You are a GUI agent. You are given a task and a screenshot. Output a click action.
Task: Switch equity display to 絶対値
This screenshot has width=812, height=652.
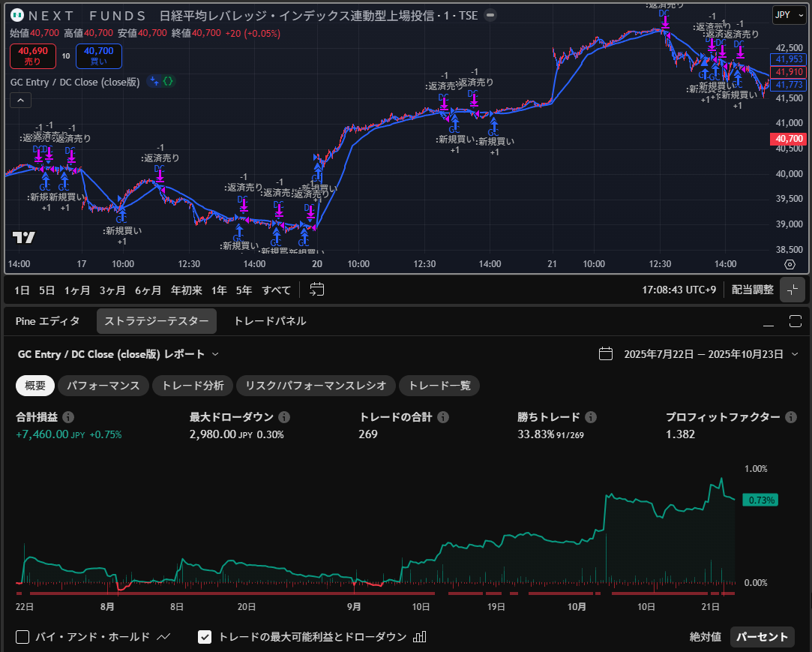pyautogui.click(x=705, y=637)
